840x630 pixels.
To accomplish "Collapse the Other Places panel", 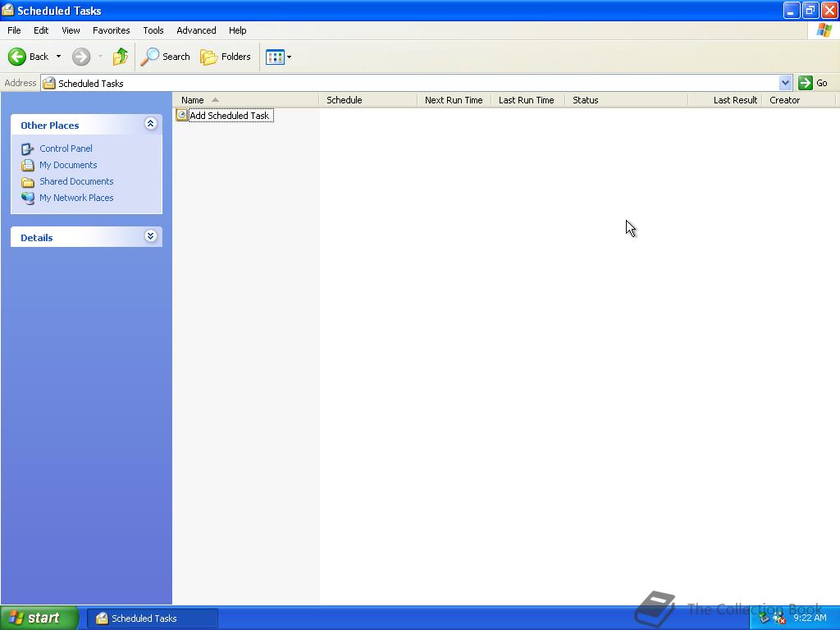I will [x=151, y=125].
